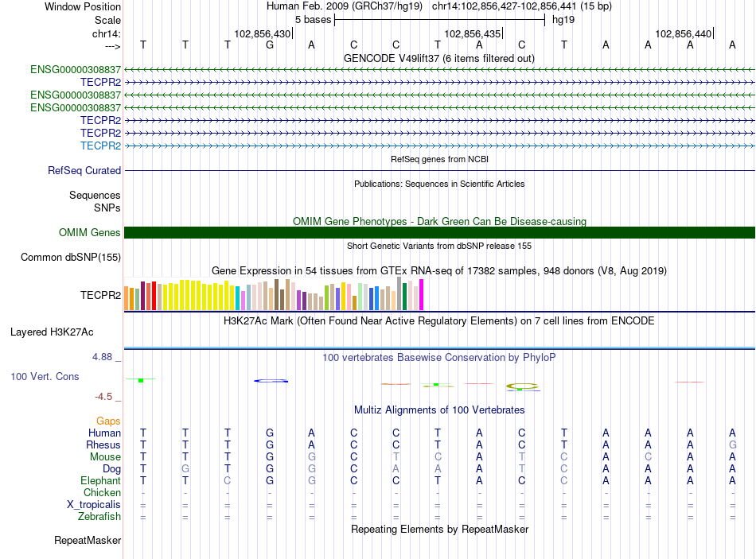Click the 100 Vert. Cons label
This screenshot has width=756, height=559.
click(x=45, y=377)
